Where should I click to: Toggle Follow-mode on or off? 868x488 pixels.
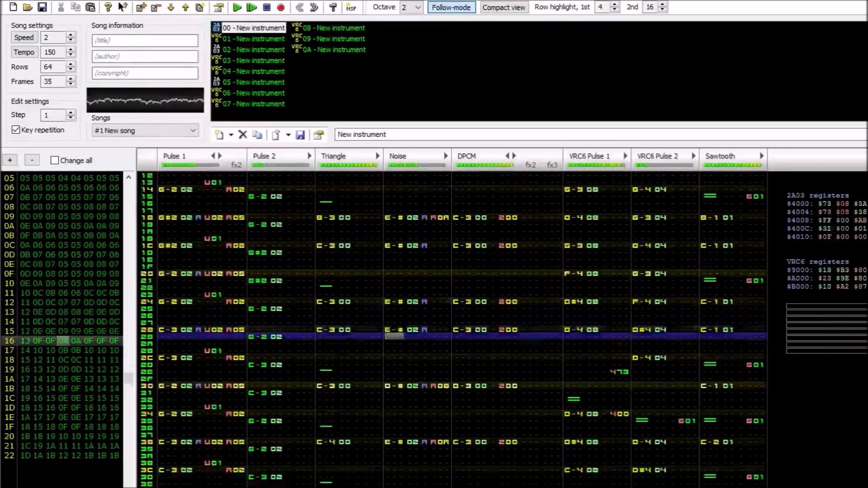click(x=451, y=7)
